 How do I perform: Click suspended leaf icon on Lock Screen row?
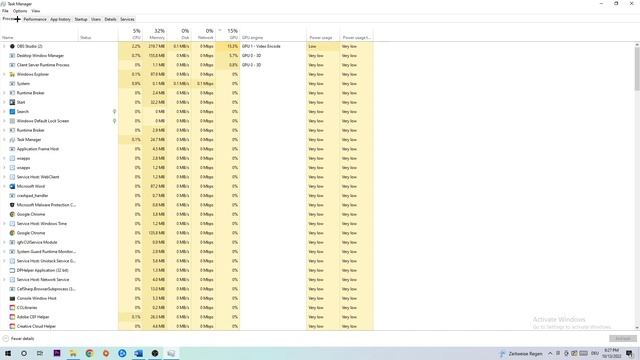[x=114, y=121]
